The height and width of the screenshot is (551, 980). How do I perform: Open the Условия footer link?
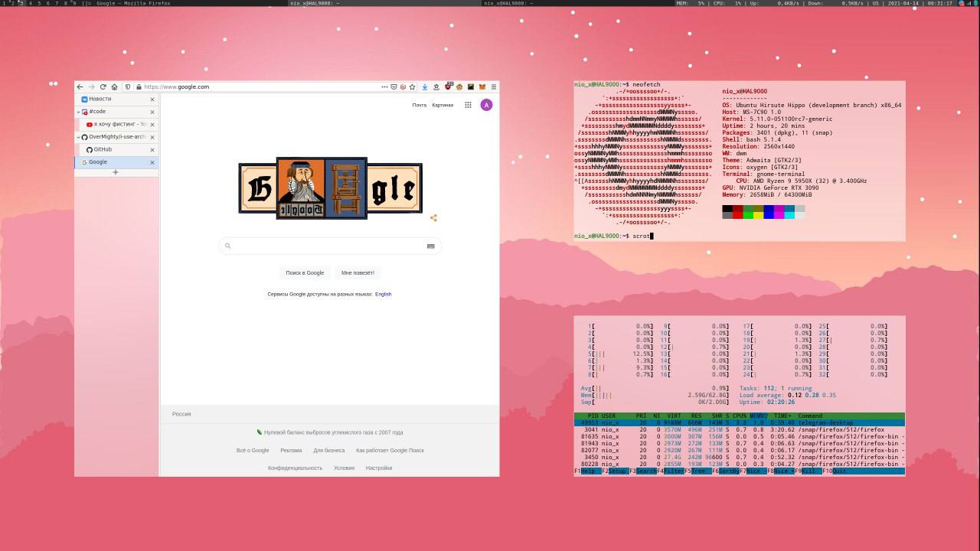[344, 468]
